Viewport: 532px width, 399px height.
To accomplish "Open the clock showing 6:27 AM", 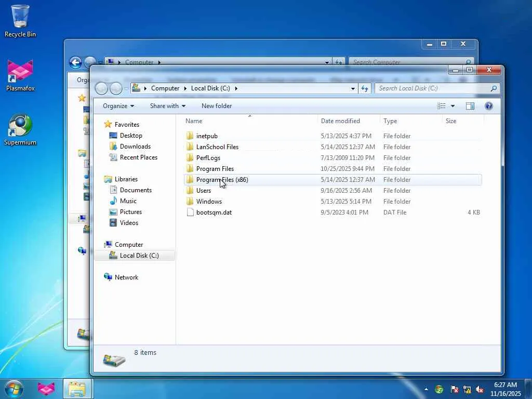I will tap(505, 389).
